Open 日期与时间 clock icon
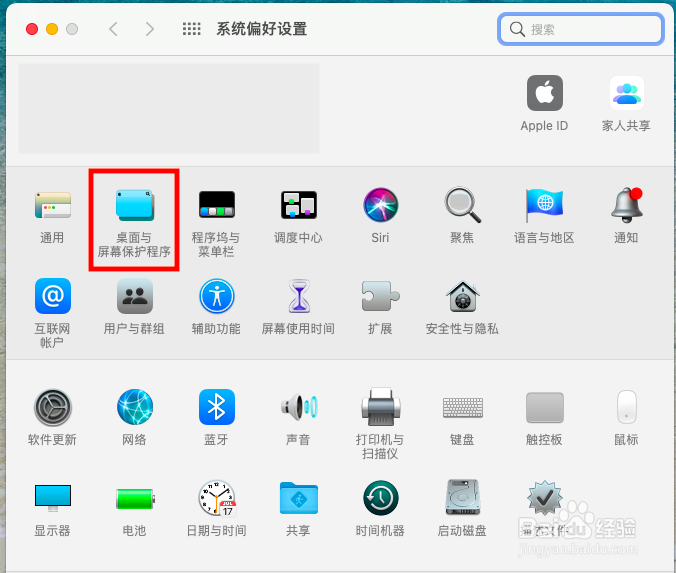 [x=217, y=498]
